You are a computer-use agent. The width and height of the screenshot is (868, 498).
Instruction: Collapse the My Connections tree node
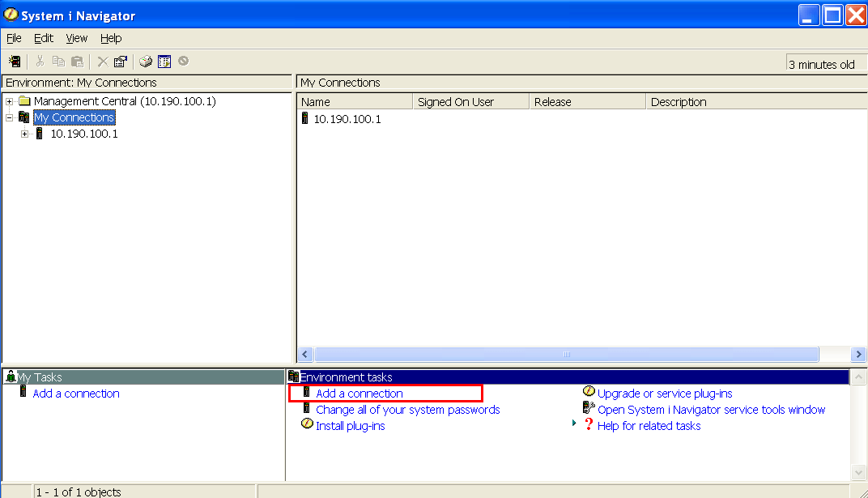pos(9,117)
